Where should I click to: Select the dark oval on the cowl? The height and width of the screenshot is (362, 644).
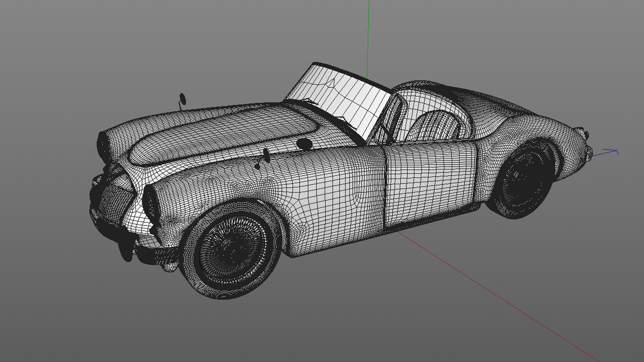coord(305,144)
